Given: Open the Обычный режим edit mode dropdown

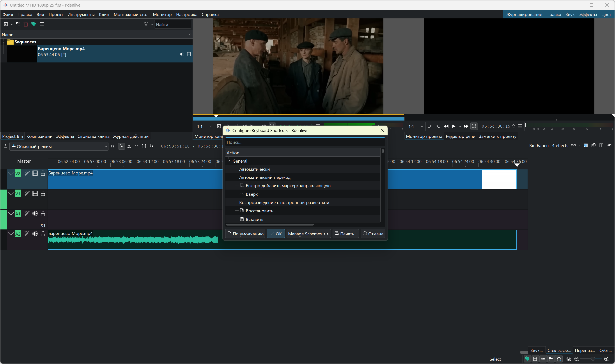Looking at the screenshot, I should (x=59, y=146).
